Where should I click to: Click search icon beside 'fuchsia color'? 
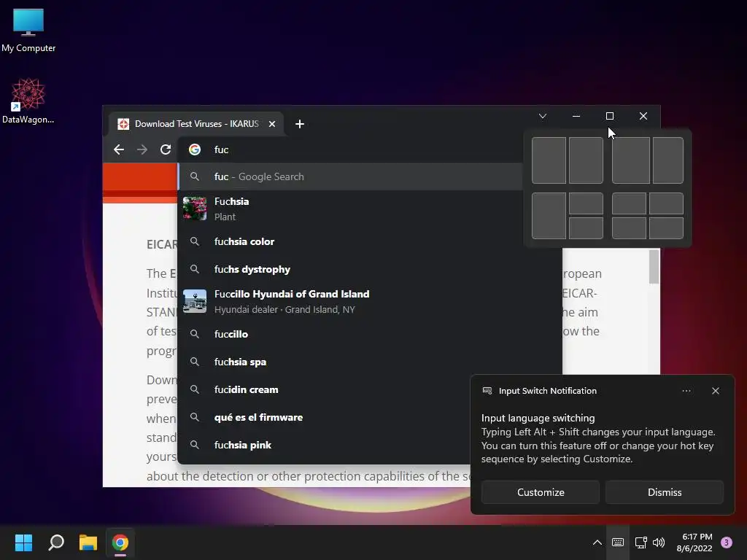[x=194, y=241]
